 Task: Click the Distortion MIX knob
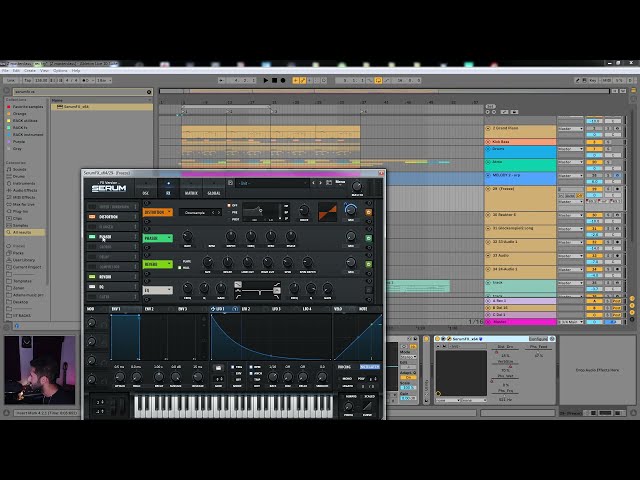pyautogui.click(x=351, y=210)
